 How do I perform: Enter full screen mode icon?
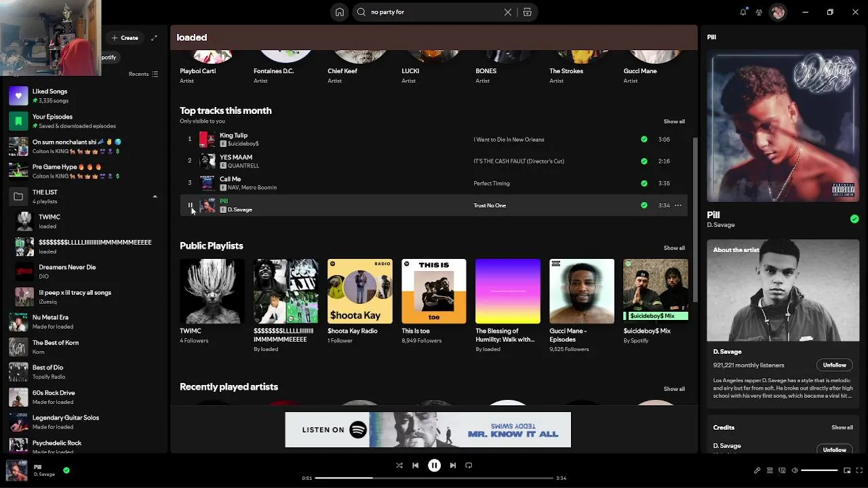click(x=859, y=470)
